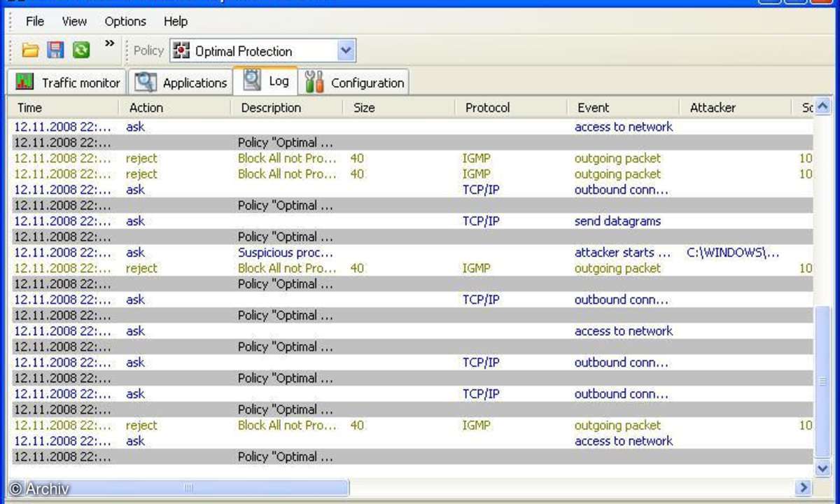The width and height of the screenshot is (840, 504).
Task: Sort log by the Action column header
Action: (x=175, y=108)
